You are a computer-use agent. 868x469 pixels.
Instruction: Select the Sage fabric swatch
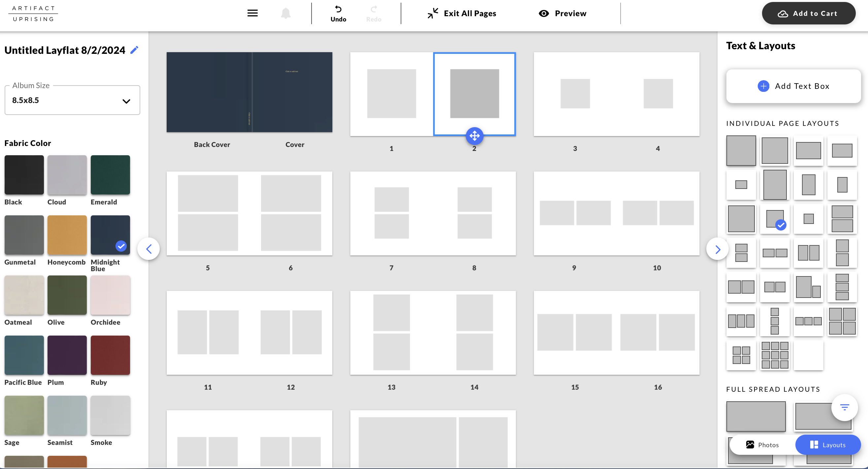click(x=24, y=415)
